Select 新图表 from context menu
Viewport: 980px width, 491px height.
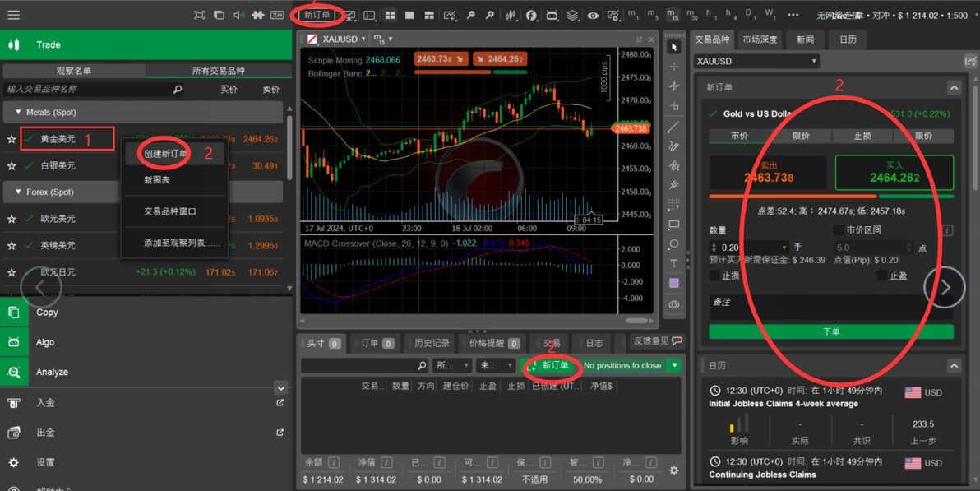click(157, 180)
